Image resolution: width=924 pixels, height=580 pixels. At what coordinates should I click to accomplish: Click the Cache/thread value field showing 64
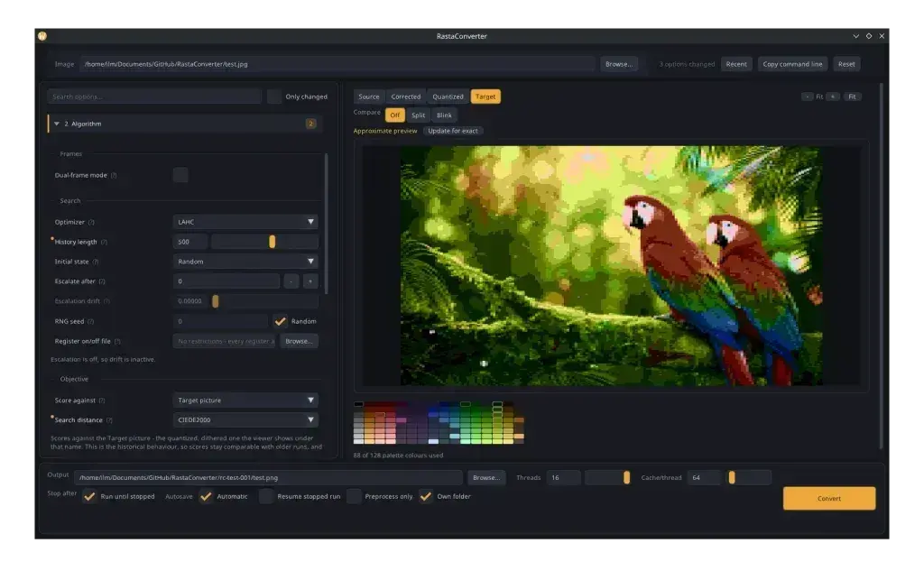[704, 477]
